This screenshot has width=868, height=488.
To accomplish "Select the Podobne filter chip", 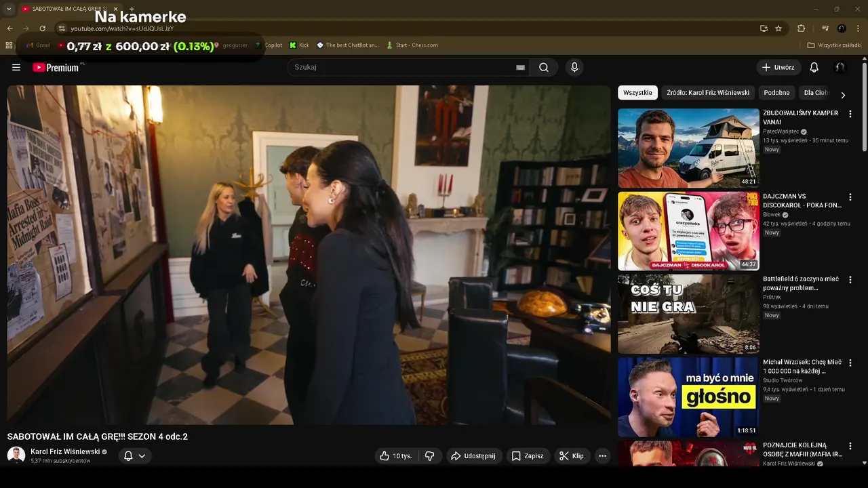I will pos(776,93).
